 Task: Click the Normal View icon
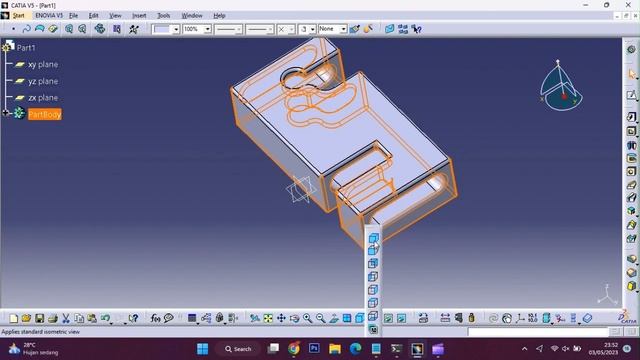pyautogui.click(x=333, y=318)
